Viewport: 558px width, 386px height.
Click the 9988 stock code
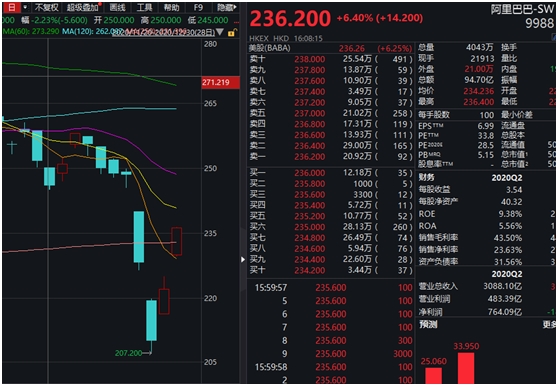[x=539, y=23]
